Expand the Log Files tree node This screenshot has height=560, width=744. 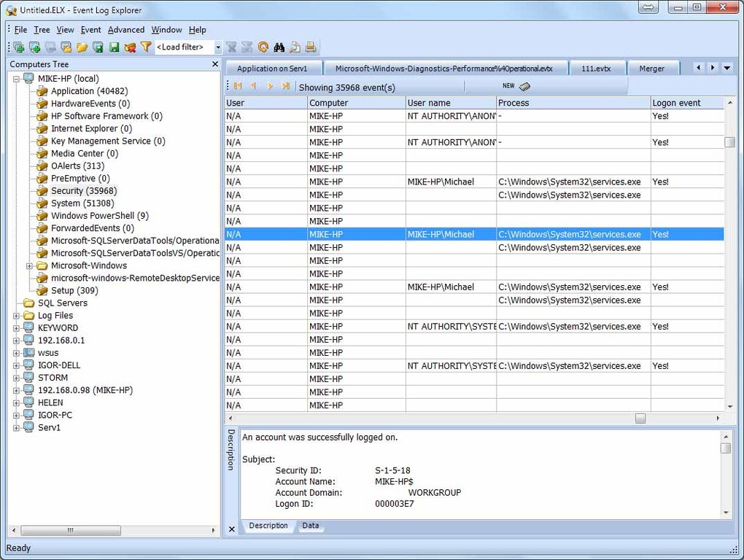(17, 316)
